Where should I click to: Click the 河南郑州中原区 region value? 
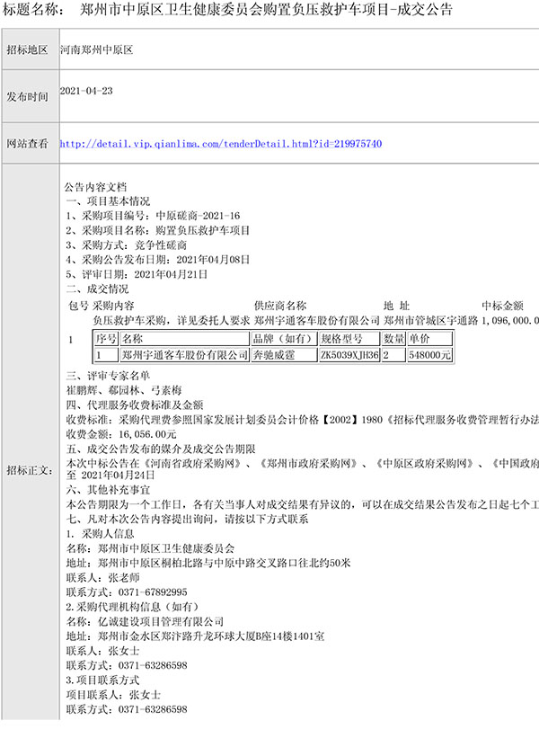(96, 49)
